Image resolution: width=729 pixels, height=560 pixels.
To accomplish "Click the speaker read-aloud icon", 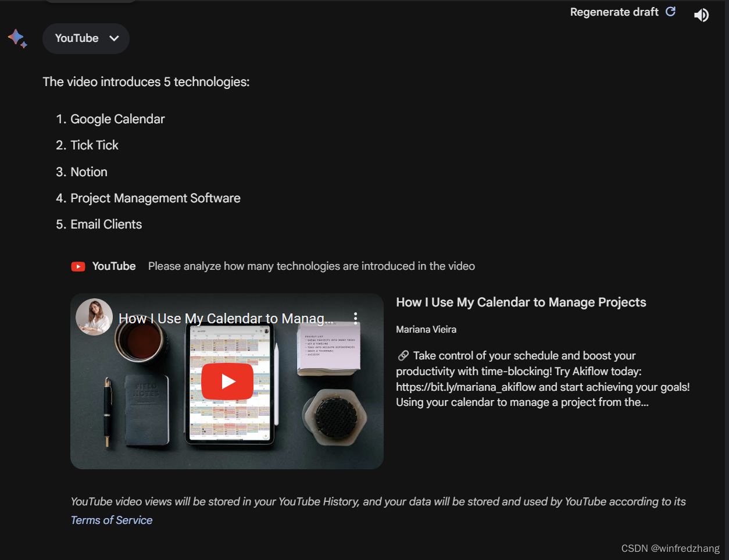I will (702, 15).
